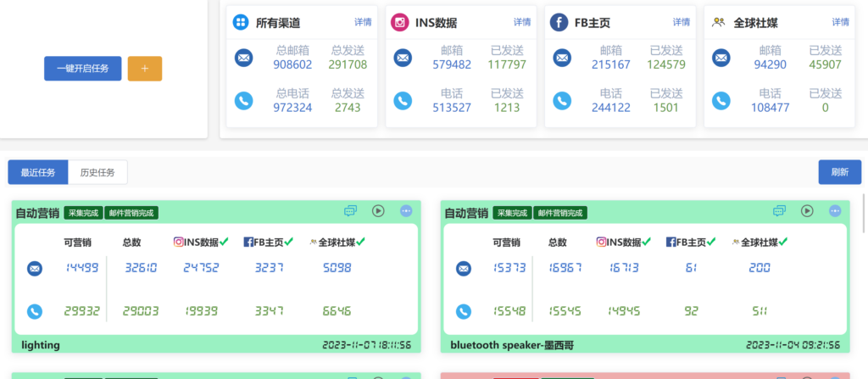This screenshot has width=868, height=379.
Task: Start the lighting task with play icon
Action: click(378, 210)
